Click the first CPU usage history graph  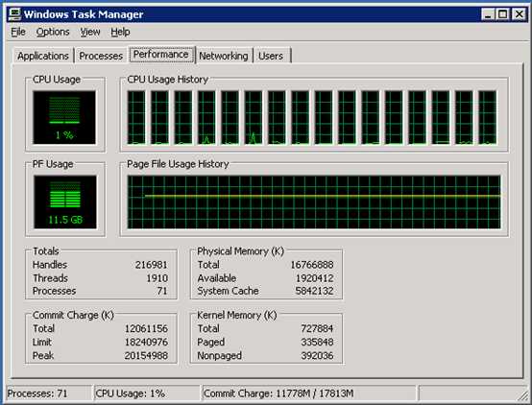pyautogui.click(x=136, y=117)
